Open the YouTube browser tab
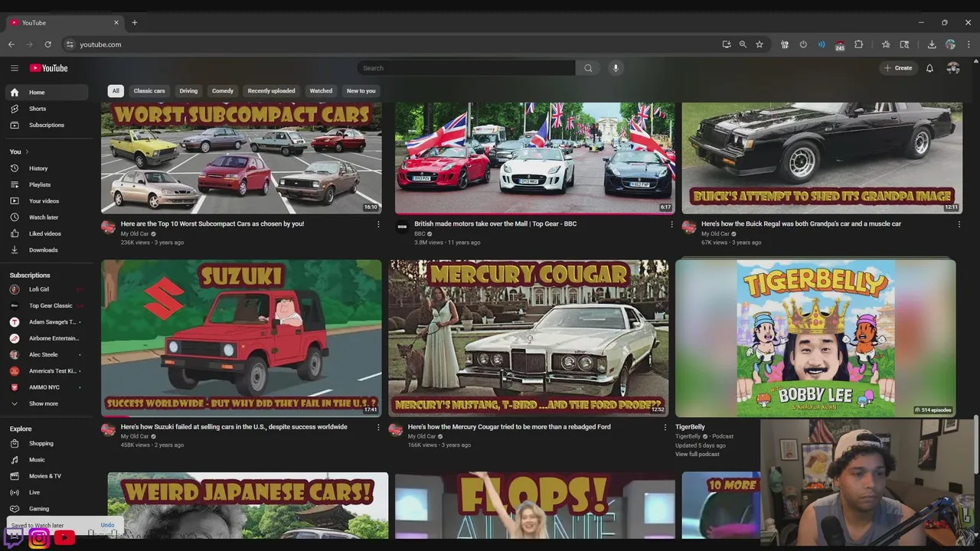The image size is (980, 551). click(64, 23)
